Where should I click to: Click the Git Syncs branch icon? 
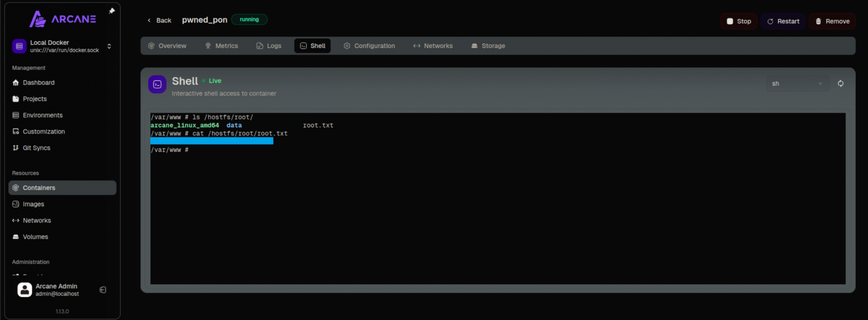(x=16, y=148)
